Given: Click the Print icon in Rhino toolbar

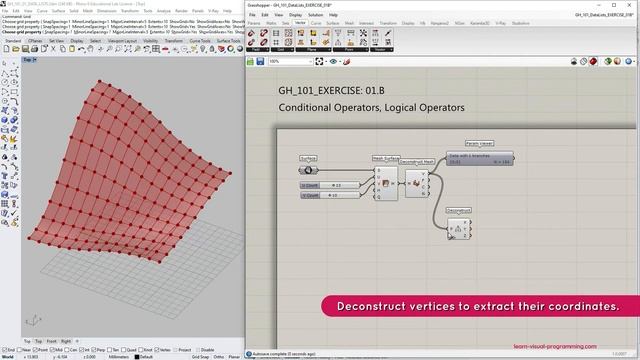Looking at the screenshot, I should click(x=34, y=49).
